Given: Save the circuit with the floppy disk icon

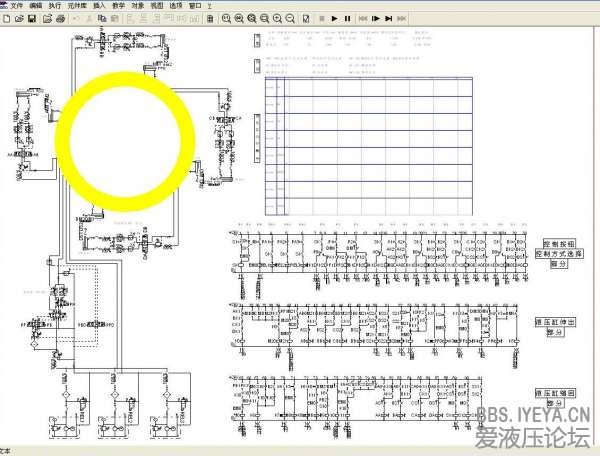Looking at the screenshot, I should coord(31,18).
